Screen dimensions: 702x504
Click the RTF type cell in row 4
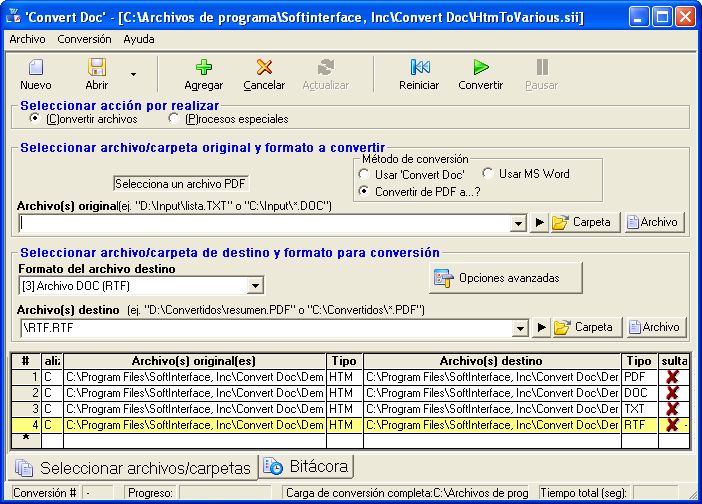[x=640, y=425]
